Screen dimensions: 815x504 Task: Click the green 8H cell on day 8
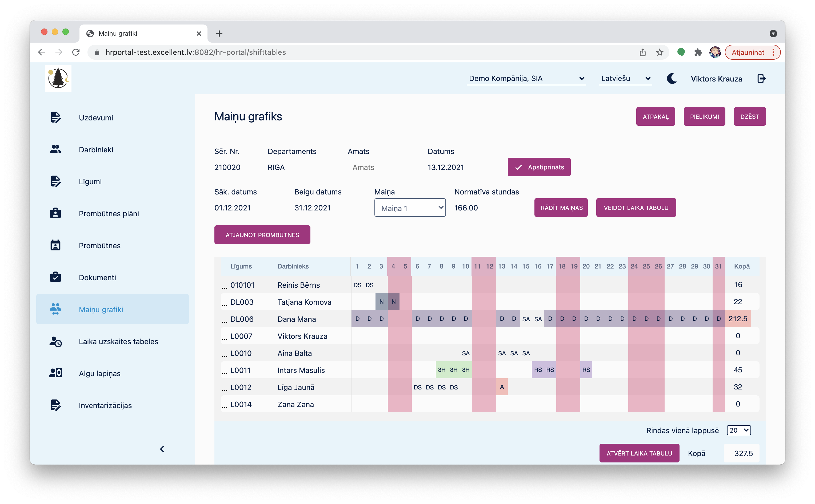point(441,370)
